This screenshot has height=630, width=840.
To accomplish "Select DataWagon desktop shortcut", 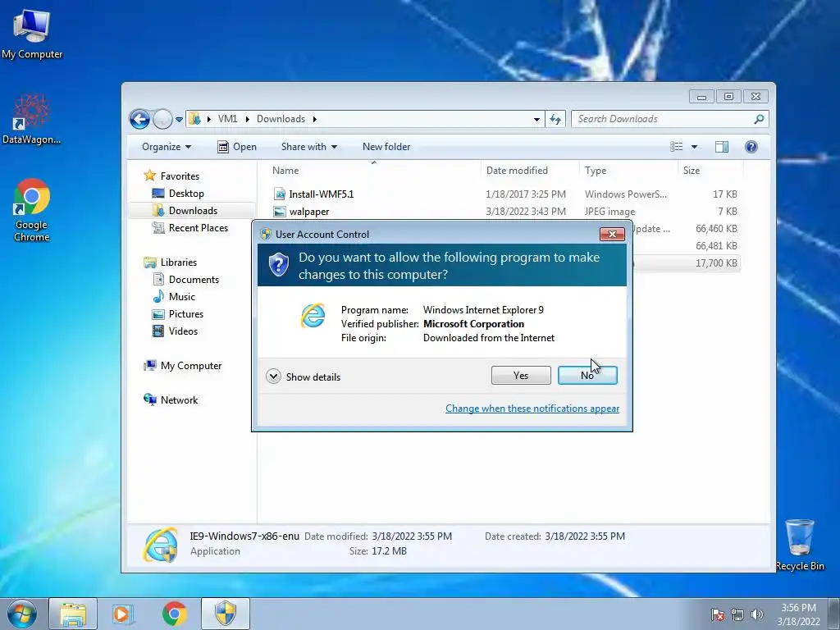I will point(32,120).
